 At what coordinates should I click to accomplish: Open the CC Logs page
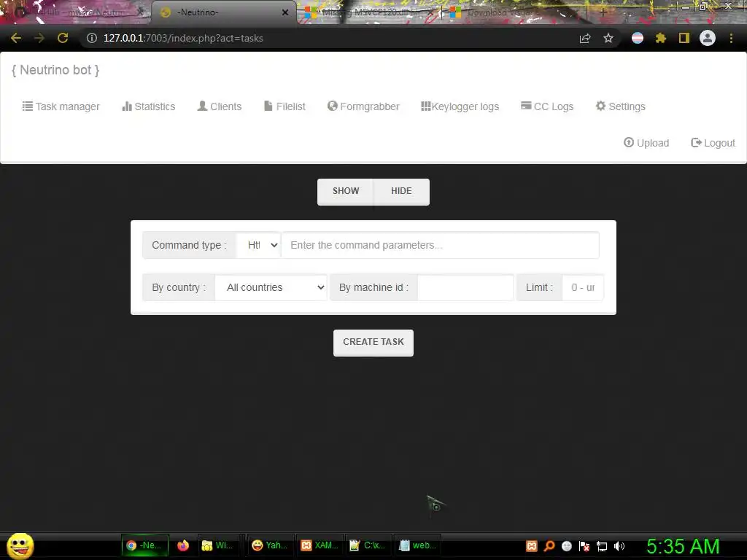tap(547, 106)
